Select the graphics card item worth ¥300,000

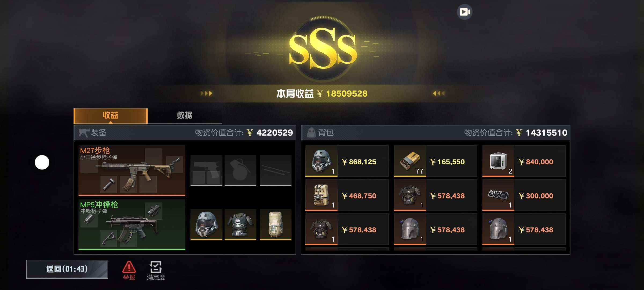click(x=524, y=195)
